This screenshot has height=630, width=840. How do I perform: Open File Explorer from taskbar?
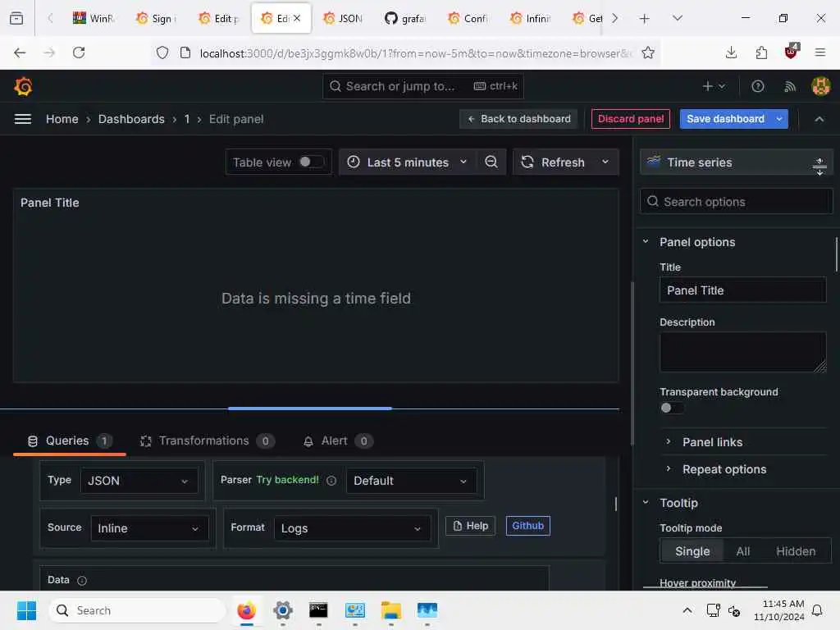click(391, 610)
